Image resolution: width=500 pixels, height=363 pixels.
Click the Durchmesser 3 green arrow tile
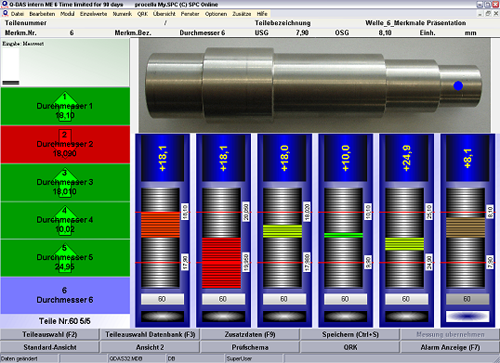click(x=65, y=182)
